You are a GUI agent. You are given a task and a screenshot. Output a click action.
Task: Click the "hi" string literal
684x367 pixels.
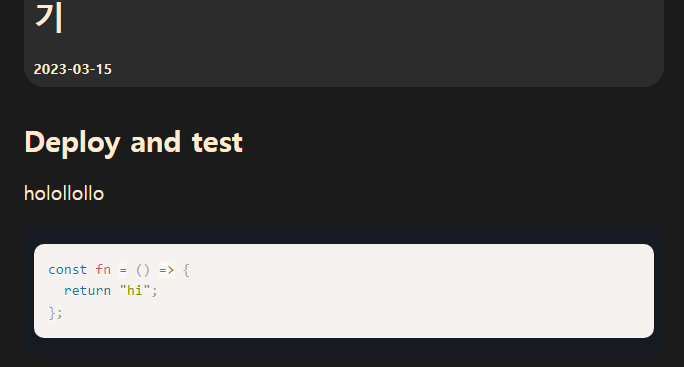(x=135, y=291)
